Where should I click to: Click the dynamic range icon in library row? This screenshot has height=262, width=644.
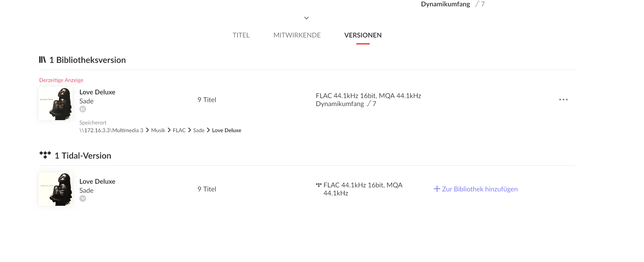(369, 104)
